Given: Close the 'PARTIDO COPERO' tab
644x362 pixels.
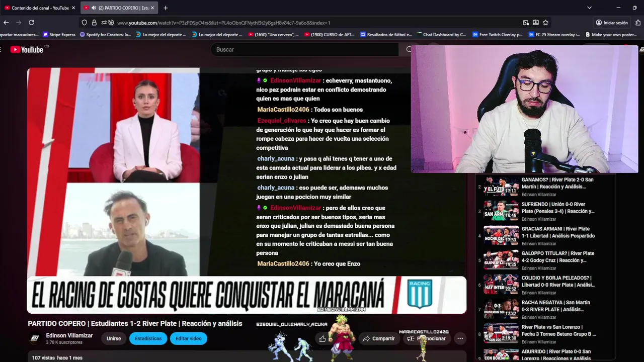Looking at the screenshot, I should [152, 8].
